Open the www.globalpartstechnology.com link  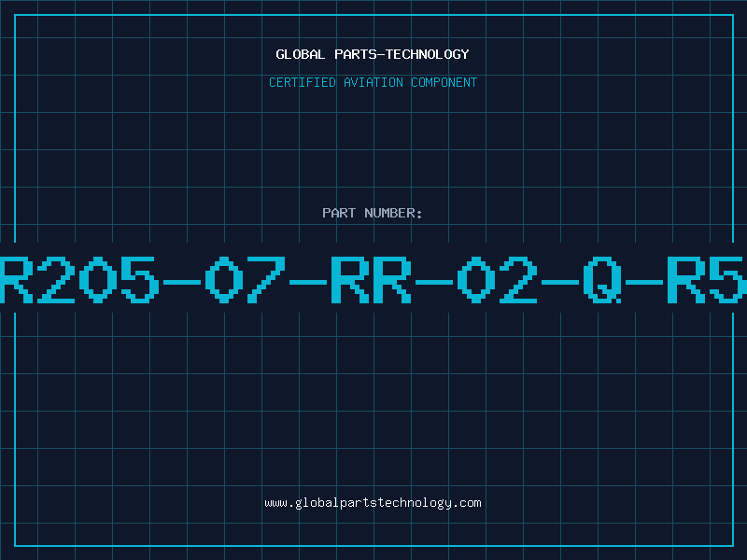point(373,503)
